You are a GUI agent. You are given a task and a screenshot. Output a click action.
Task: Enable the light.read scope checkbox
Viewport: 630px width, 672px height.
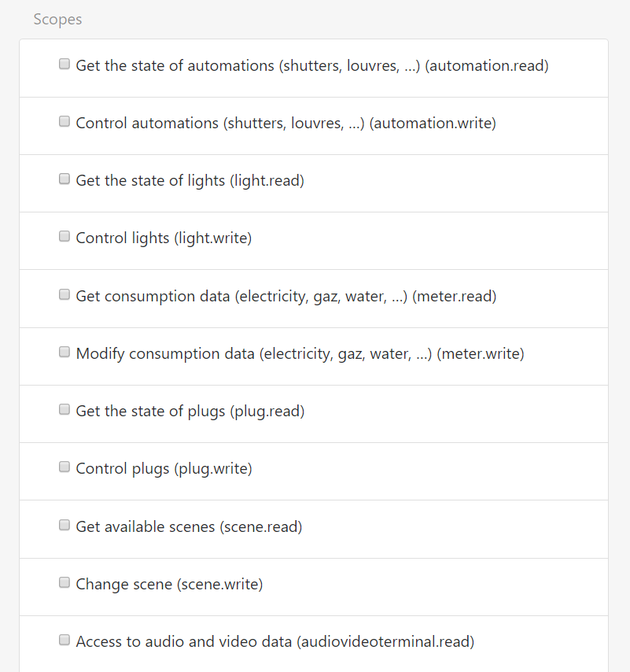tap(64, 179)
